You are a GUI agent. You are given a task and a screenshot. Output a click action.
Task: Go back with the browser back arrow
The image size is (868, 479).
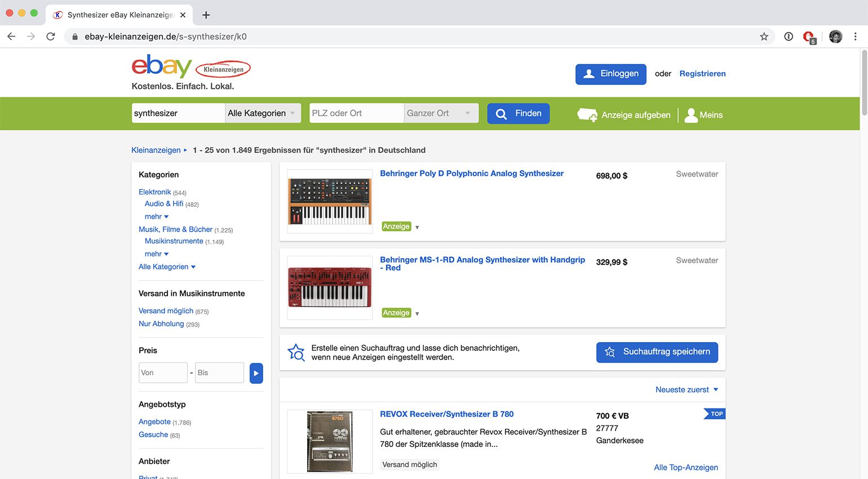(11, 36)
